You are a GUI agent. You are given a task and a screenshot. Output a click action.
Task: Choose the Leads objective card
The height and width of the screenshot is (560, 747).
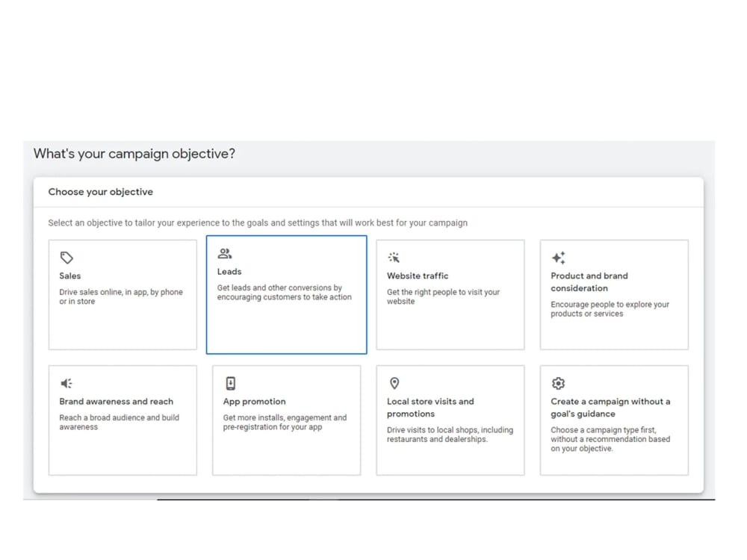click(x=286, y=295)
